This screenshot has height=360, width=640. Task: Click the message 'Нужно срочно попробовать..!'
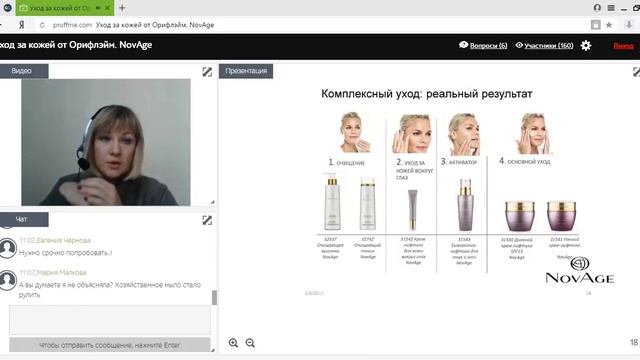65,253
